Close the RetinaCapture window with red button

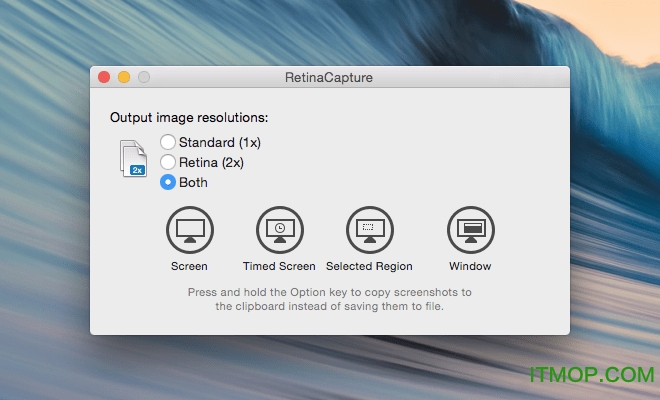(x=103, y=77)
